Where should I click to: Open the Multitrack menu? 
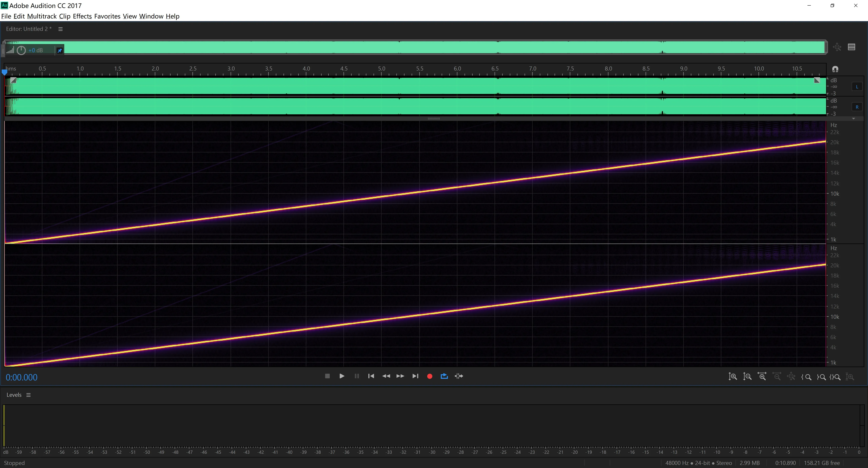[x=42, y=16]
